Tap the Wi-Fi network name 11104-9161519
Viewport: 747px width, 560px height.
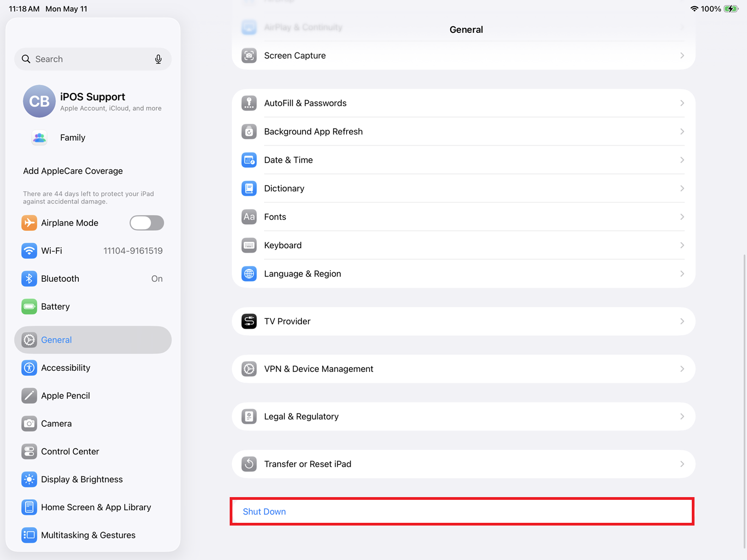133,251
